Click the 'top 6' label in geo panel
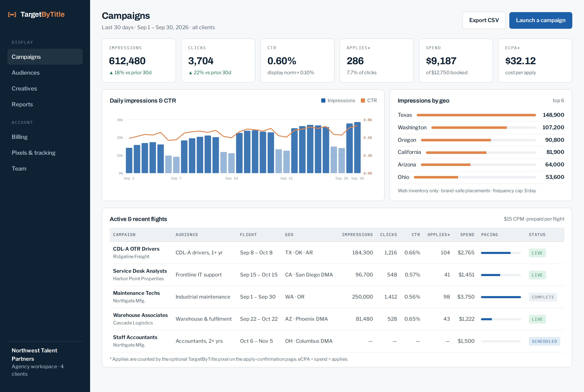The image size is (584, 392). click(558, 101)
